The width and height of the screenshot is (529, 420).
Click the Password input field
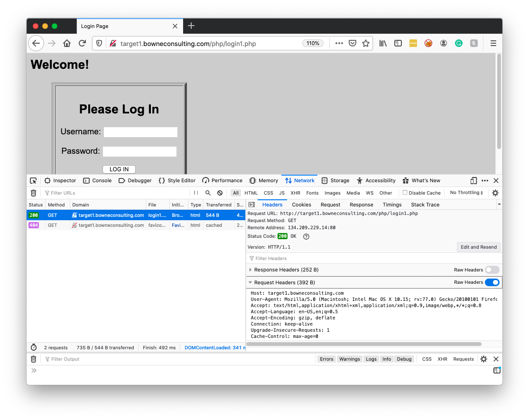pyautogui.click(x=139, y=151)
